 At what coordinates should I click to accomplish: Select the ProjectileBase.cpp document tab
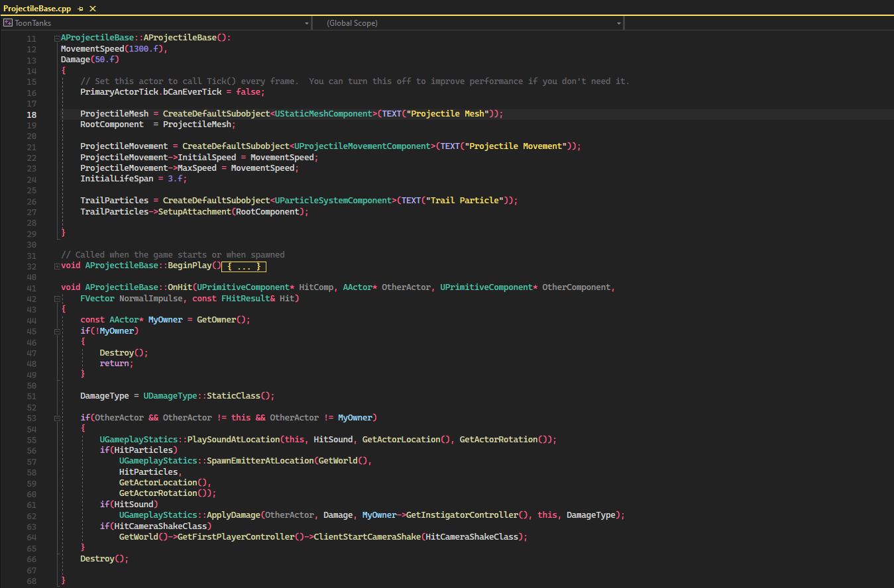coord(36,9)
